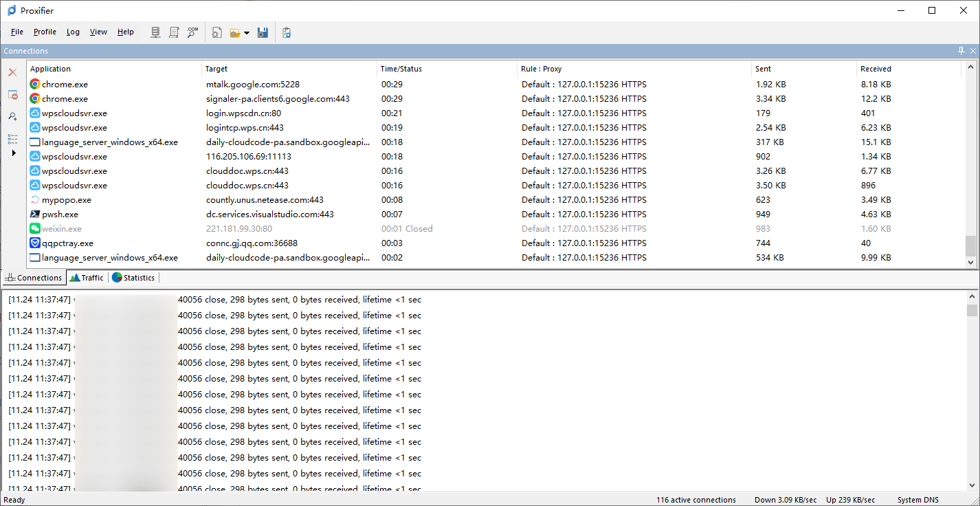The image size is (980, 506).
Task: Switch to the Statistics tab
Action: [x=133, y=278]
